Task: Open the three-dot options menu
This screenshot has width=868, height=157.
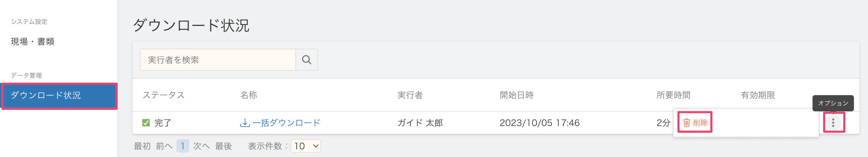Action: 833,123
